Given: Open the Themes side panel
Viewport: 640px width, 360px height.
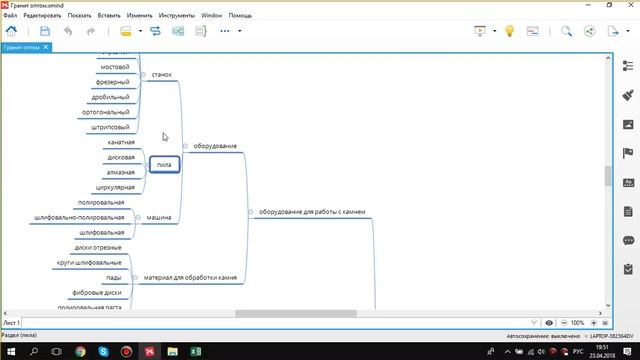Looking at the screenshot, I should [x=628, y=182].
